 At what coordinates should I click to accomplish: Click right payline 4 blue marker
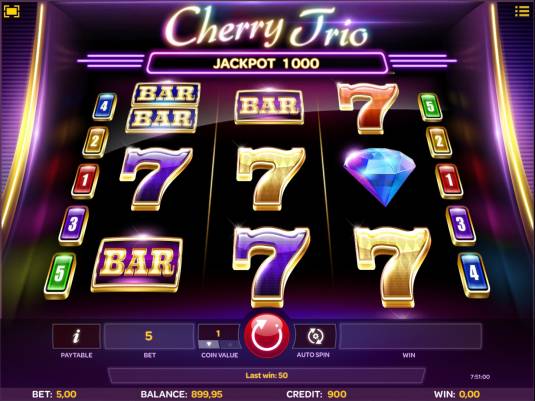(474, 275)
